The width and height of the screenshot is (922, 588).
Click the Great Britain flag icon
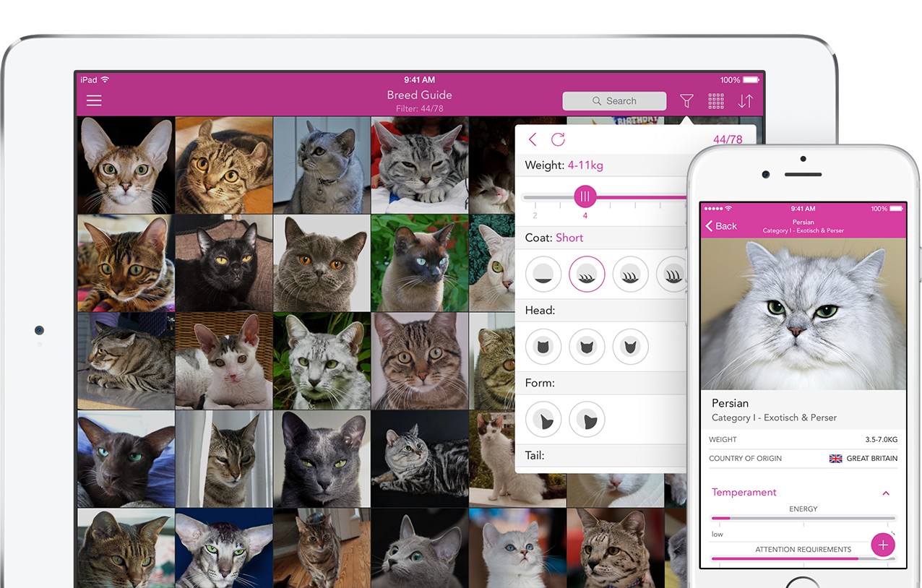[x=835, y=459]
